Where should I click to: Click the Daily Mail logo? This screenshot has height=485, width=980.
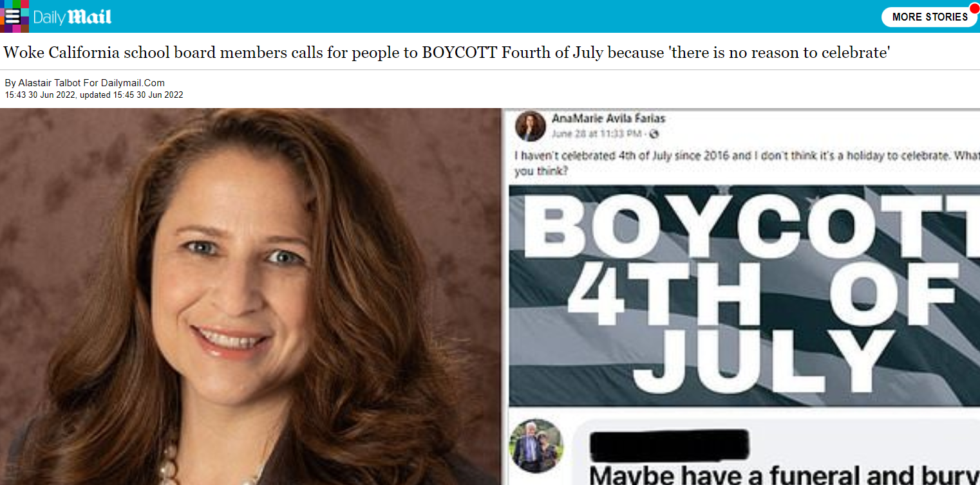pyautogui.click(x=73, y=17)
